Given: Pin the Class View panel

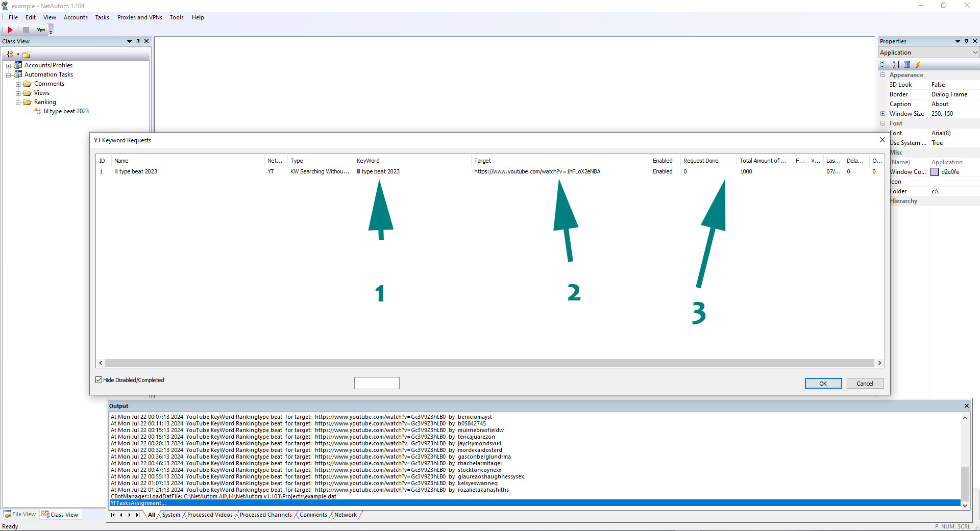Looking at the screenshot, I should [x=138, y=41].
